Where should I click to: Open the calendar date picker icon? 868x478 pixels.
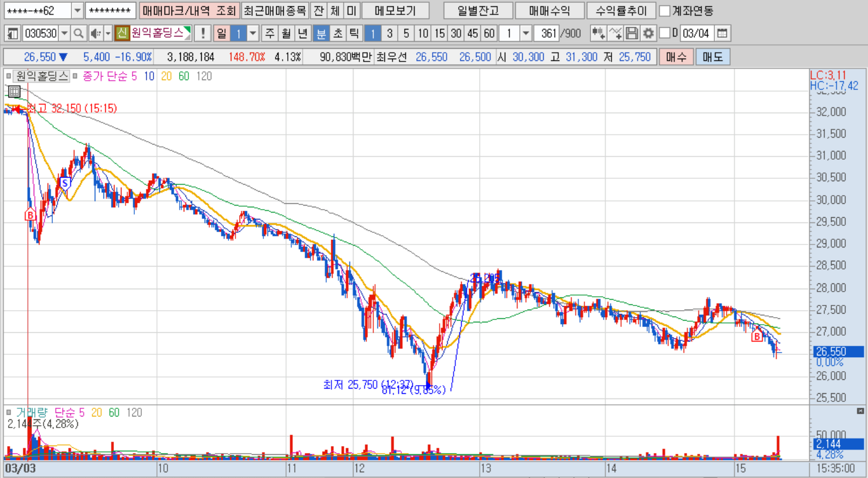click(722, 34)
